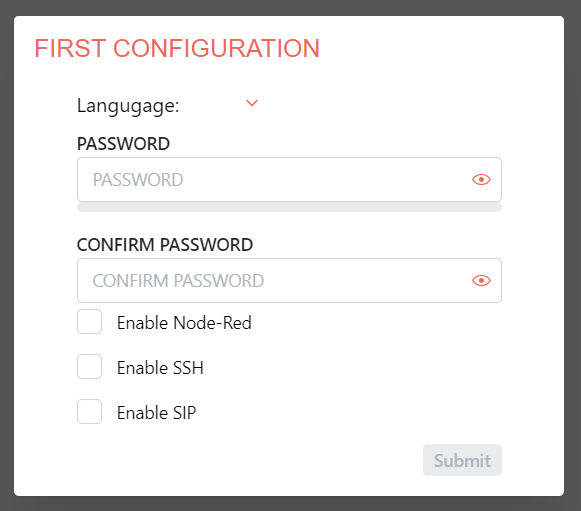Reveal the PASSWORD field text via eye icon
Image resolution: width=581 pixels, height=511 pixels.
pos(481,180)
